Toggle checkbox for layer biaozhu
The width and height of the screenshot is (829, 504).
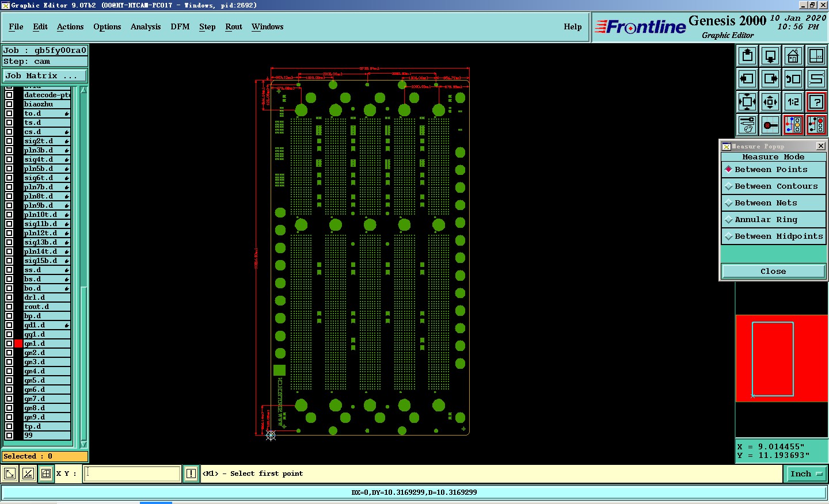click(9, 104)
